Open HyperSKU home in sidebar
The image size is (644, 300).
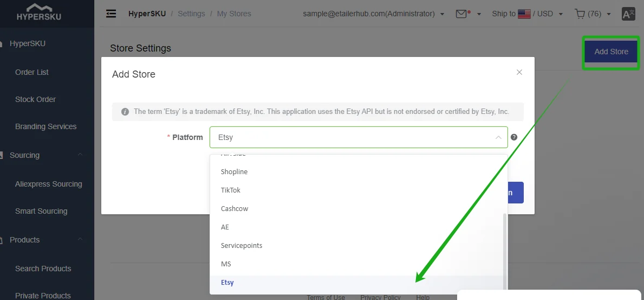pyautogui.click(x=28, y=43)
